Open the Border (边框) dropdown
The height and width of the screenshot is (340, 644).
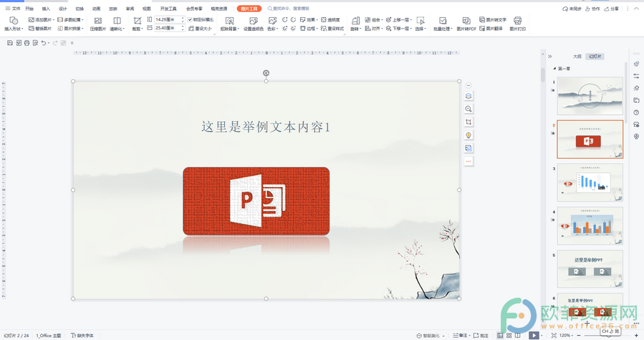click(x=309, y=29)
